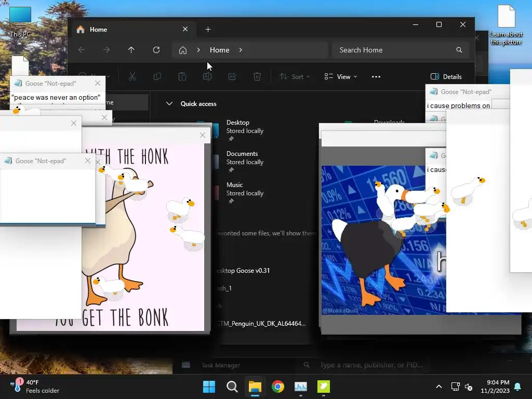Go forward in File Explorer navigation

107,50
